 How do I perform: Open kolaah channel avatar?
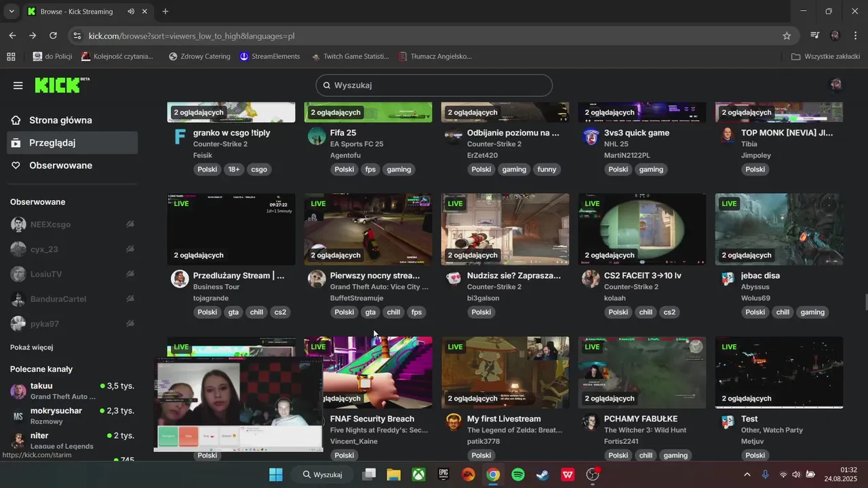coord(591,279)
